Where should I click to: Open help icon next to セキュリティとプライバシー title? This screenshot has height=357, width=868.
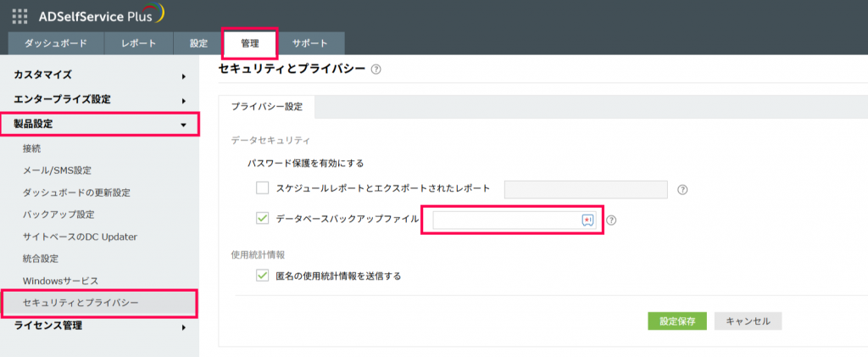376,70
